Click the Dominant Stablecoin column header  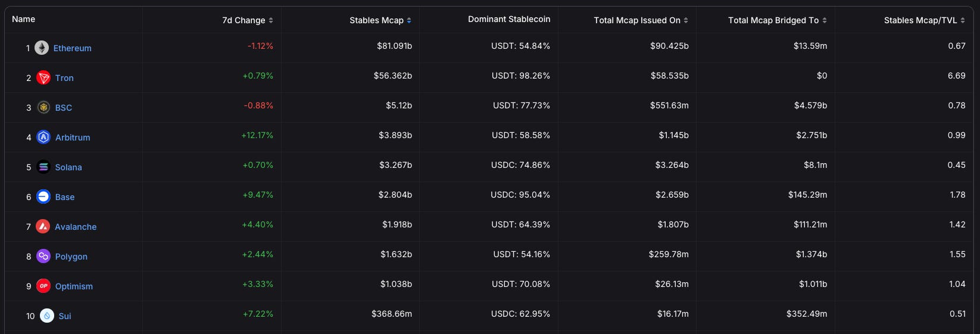click(509, 19)
